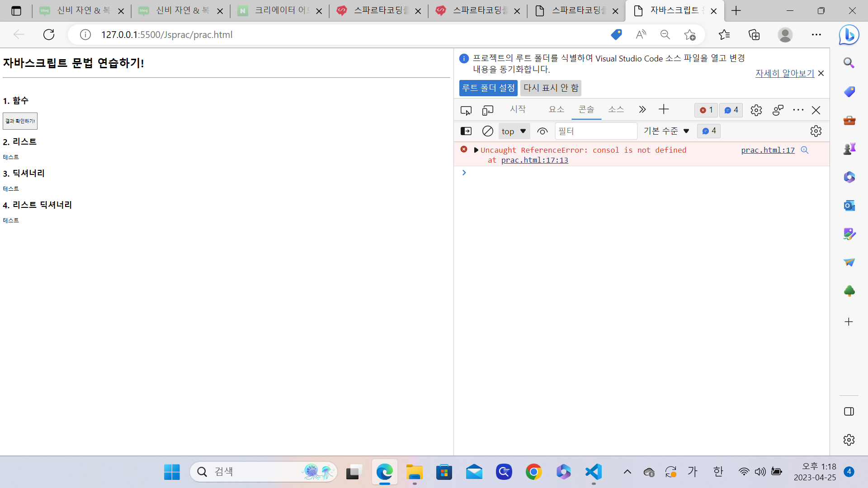Click 다시 표시 안 함 button
Image resolution: width=868 pixels, height=488 pixels.
coord(551,88)
